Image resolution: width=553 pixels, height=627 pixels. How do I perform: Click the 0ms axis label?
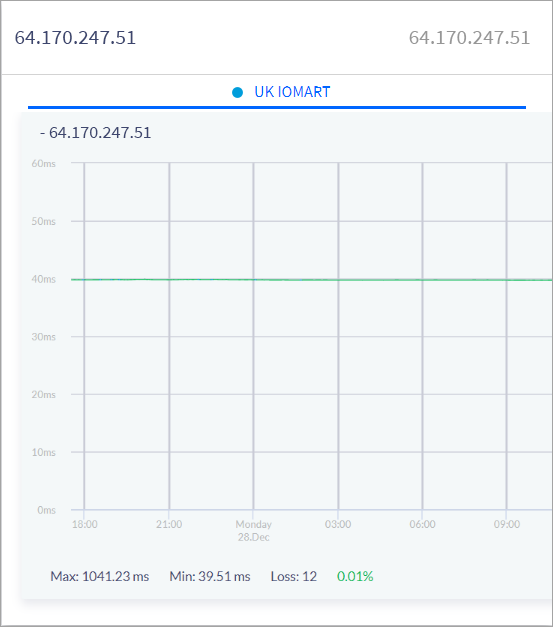click(46, 510)
